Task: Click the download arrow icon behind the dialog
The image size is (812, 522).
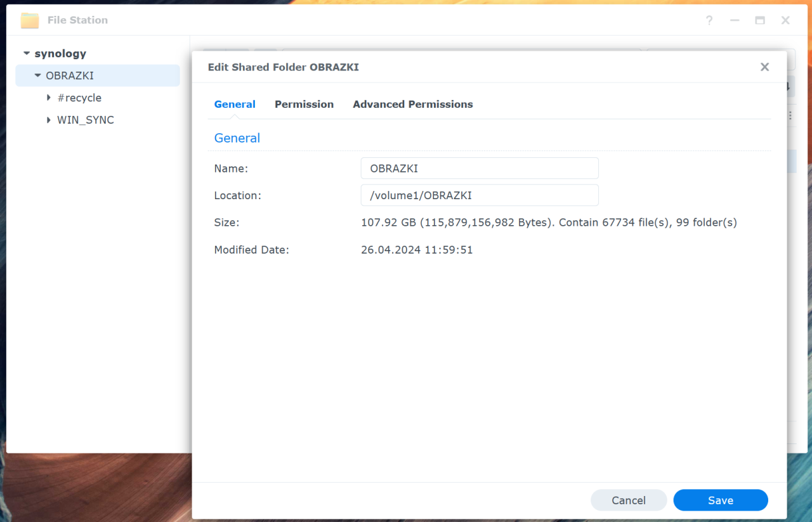Action: click(787, 86)
